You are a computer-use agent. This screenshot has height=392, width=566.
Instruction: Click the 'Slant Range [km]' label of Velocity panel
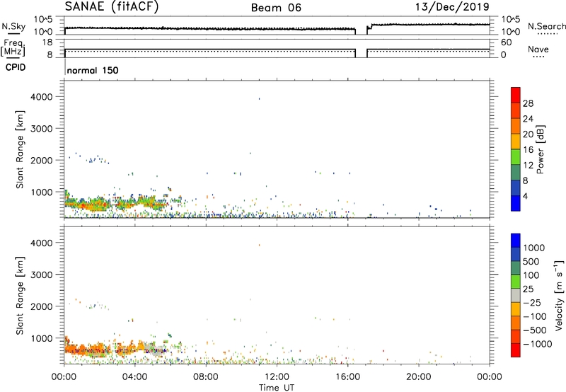tap(20, 296)
